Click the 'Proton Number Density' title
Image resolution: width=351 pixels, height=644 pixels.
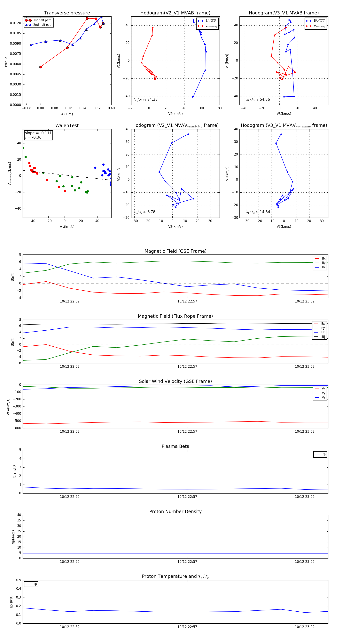[x=175, y=511]
